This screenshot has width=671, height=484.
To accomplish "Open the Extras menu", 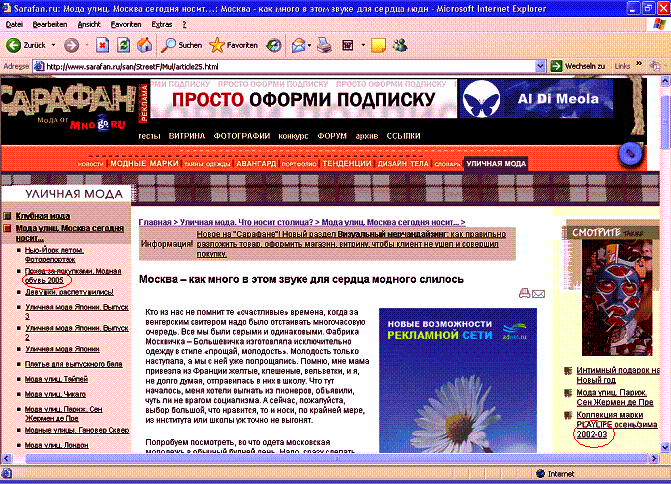I will [x=162, y=24].
